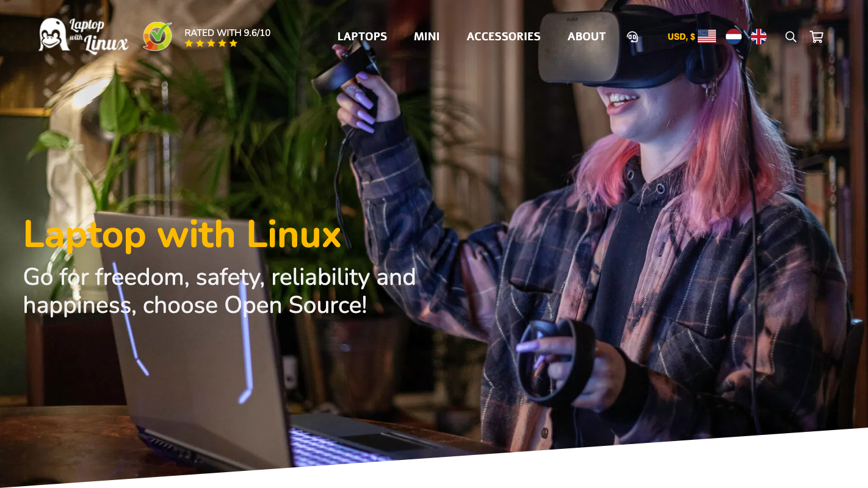Image resolution: width=868 pixels, height=488 pixels.
Task: Open the Rated with 9.6/10 reviews link
Action: click(227, 33)
